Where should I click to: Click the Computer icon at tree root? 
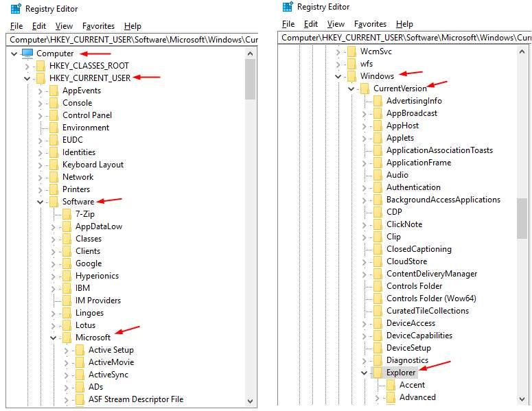click(27, 54)
